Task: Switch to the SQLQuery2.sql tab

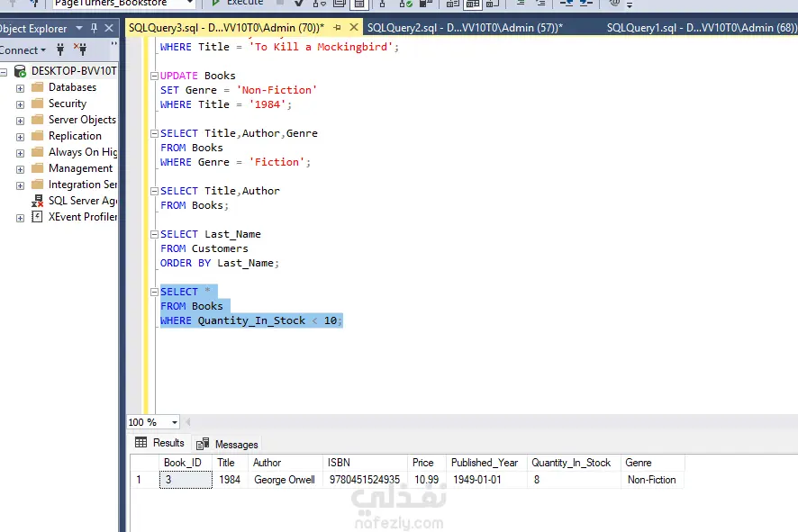Action: 465,28
